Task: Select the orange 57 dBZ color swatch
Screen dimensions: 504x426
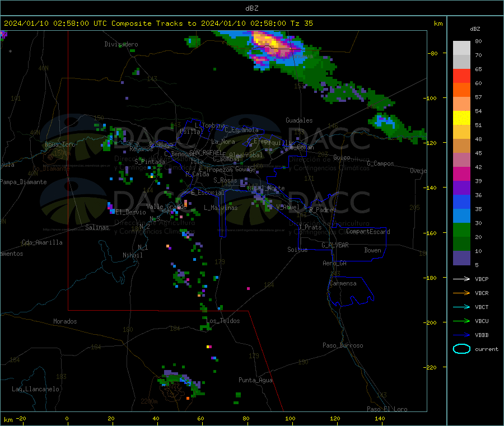Action: 461,90
